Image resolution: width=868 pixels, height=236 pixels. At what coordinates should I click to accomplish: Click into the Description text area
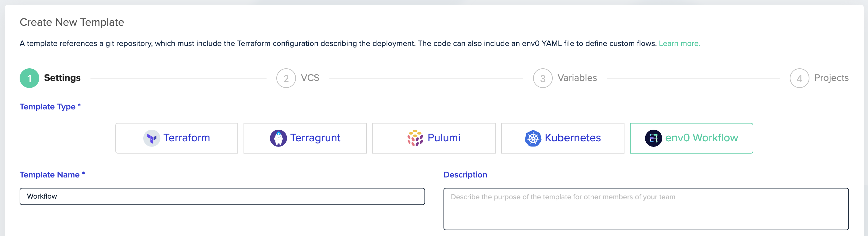point(646,209)
